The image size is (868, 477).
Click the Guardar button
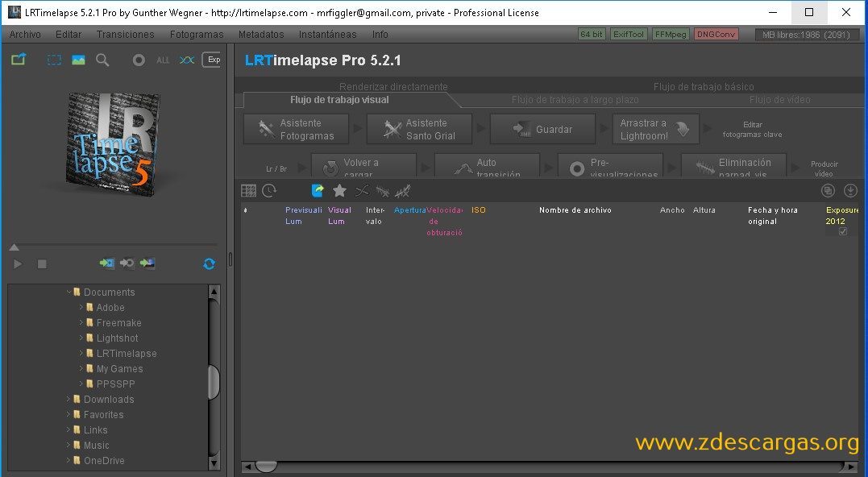542,129
